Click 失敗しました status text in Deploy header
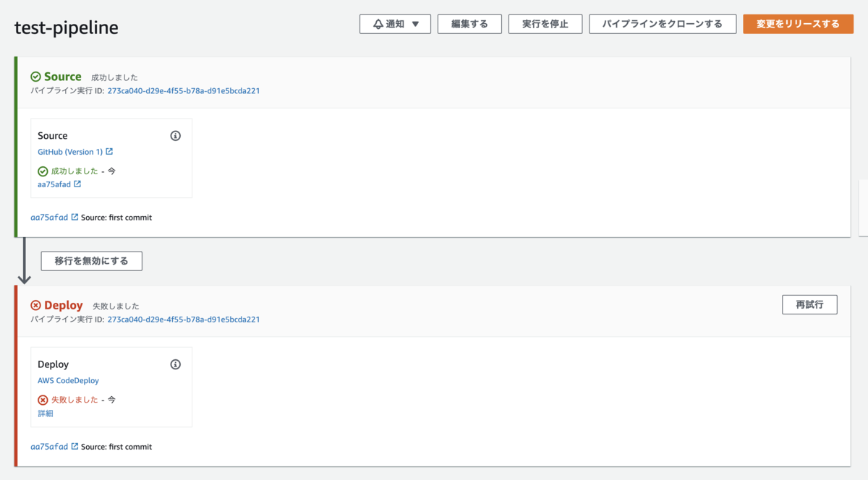This screenshot has height=480, width=868. [116, 307]
